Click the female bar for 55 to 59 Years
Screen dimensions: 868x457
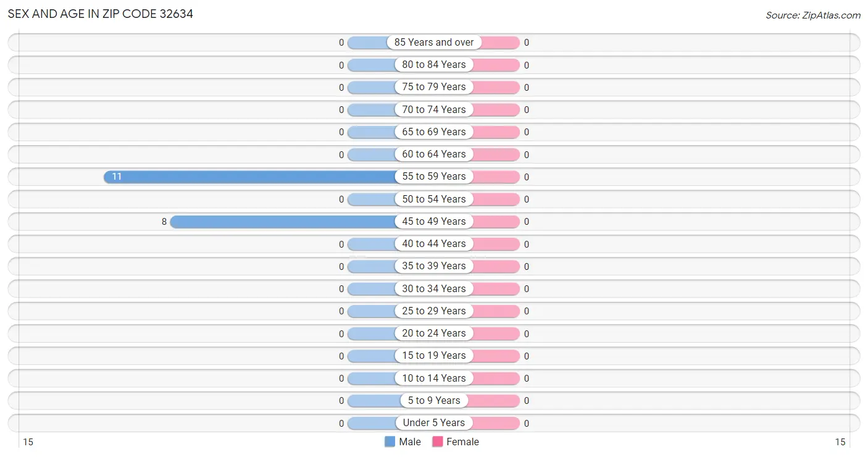(x=496, y=177)
